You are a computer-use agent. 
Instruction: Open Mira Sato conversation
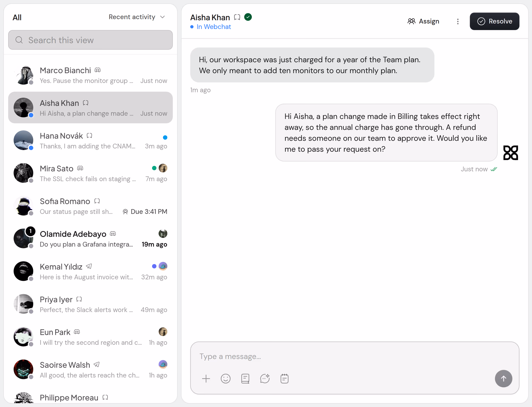(x=90, y=173)
